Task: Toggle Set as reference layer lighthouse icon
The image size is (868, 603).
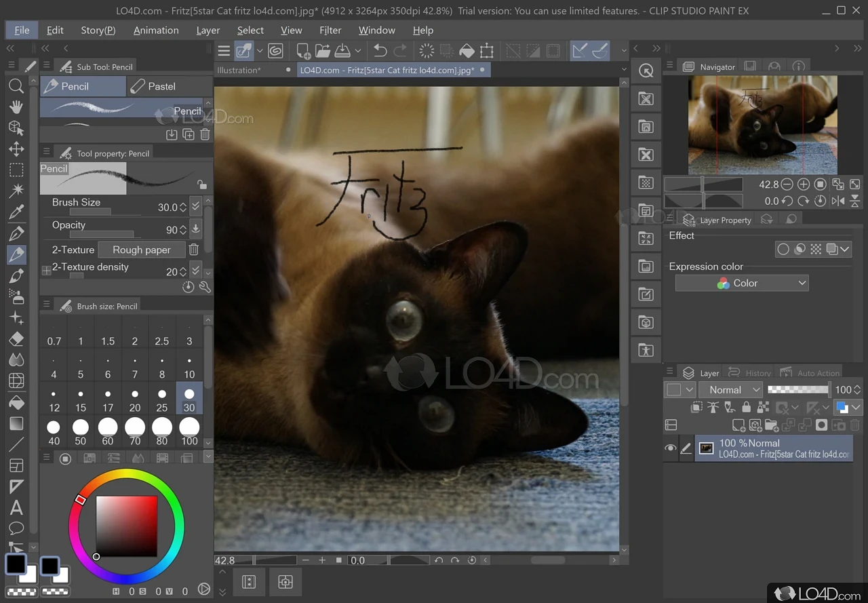Action: [x=713, y=408]
